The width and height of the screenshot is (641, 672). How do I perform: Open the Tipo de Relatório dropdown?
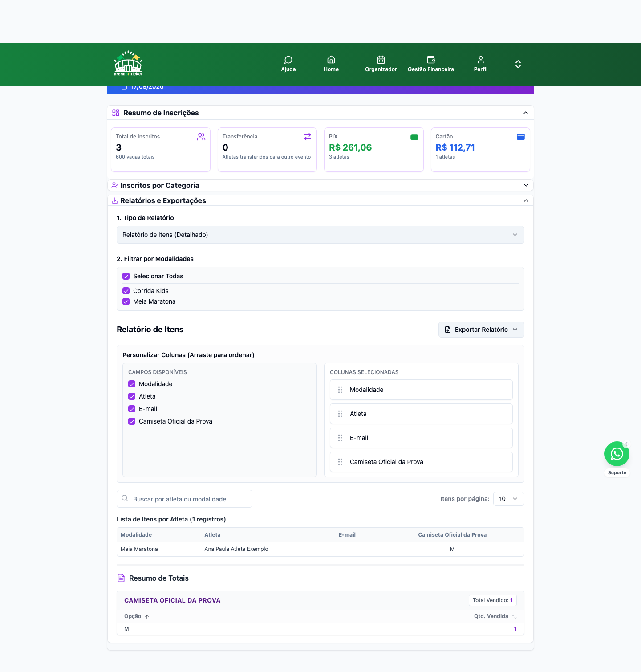(320, 235)
